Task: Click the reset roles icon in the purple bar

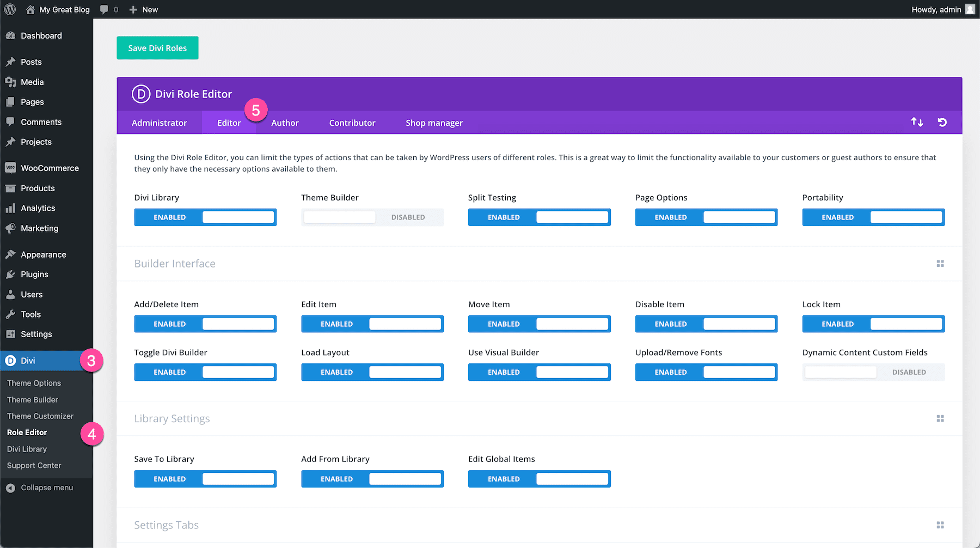Action: [942, 123]
